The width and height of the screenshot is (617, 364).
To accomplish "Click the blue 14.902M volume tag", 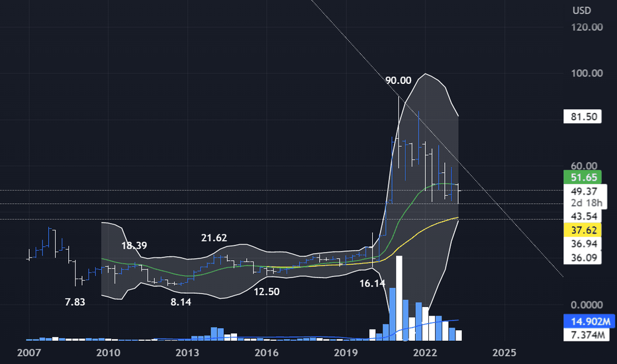I will [x=589, y=321].
